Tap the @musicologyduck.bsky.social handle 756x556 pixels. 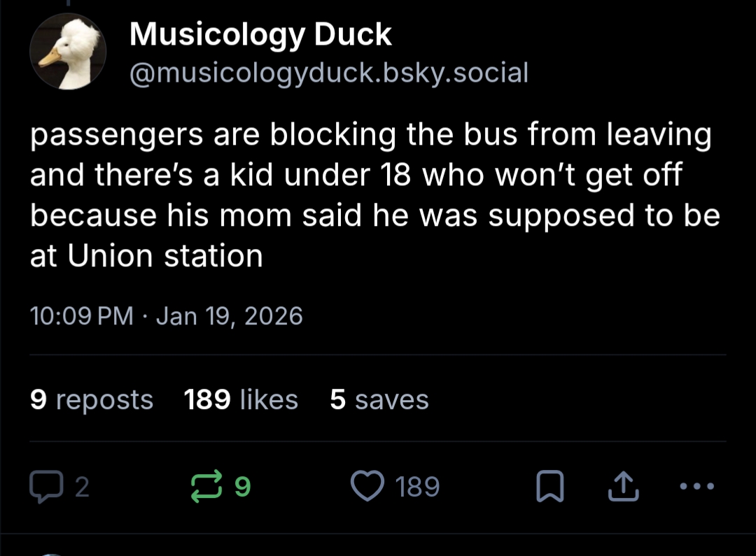(x=328, y=71)
